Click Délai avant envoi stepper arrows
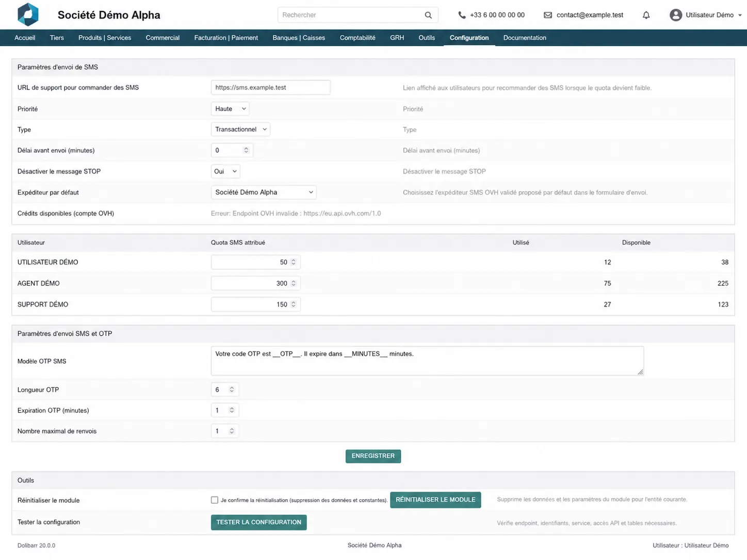The width and height of the screenshot is (747, 560). pyautogui.click(x=246, y=150)
